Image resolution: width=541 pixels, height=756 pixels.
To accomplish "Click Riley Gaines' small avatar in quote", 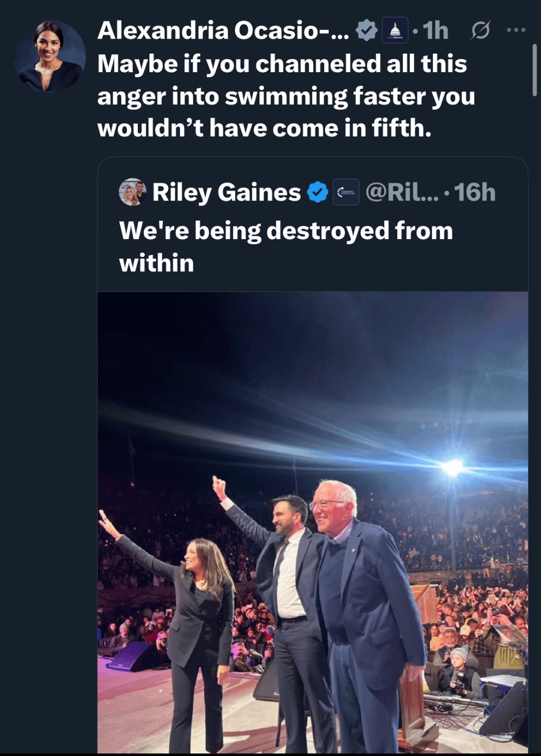I will 132,192.
